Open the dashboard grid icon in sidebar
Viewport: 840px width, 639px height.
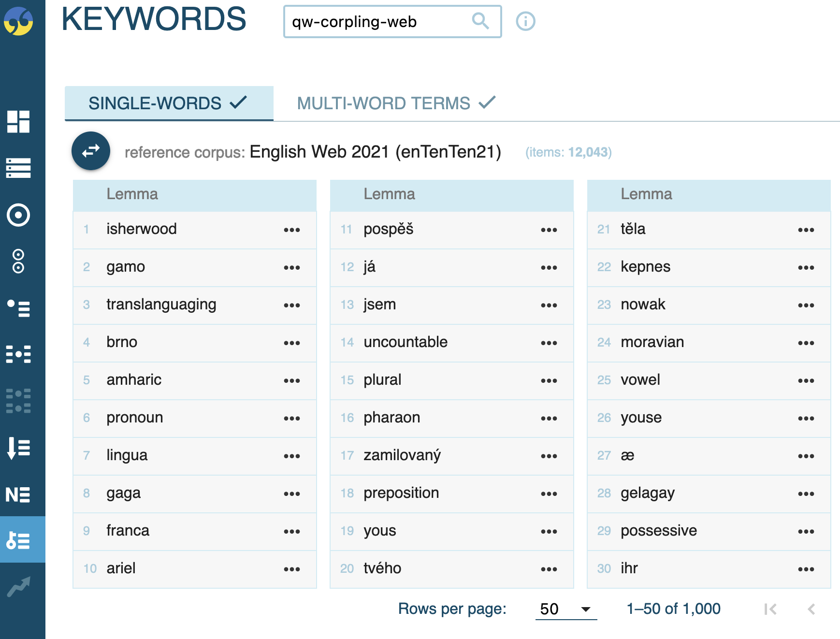click(x=18, y=121)
